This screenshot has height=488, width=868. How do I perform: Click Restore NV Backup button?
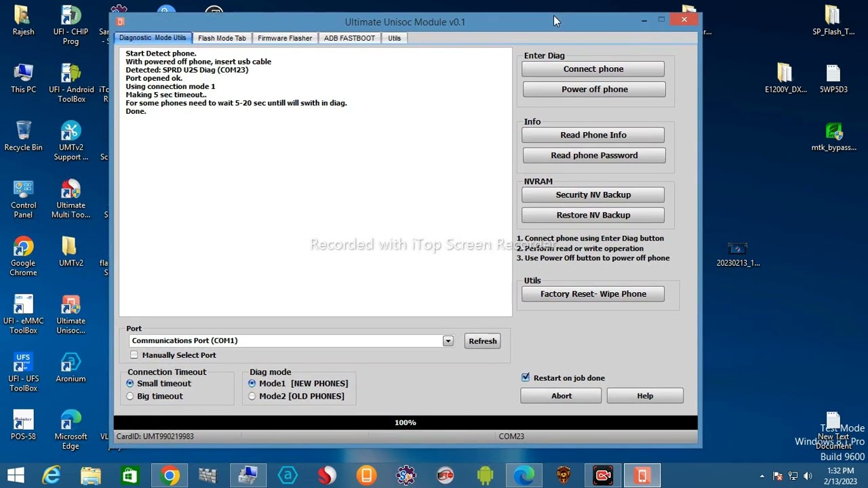pos(593,216)
